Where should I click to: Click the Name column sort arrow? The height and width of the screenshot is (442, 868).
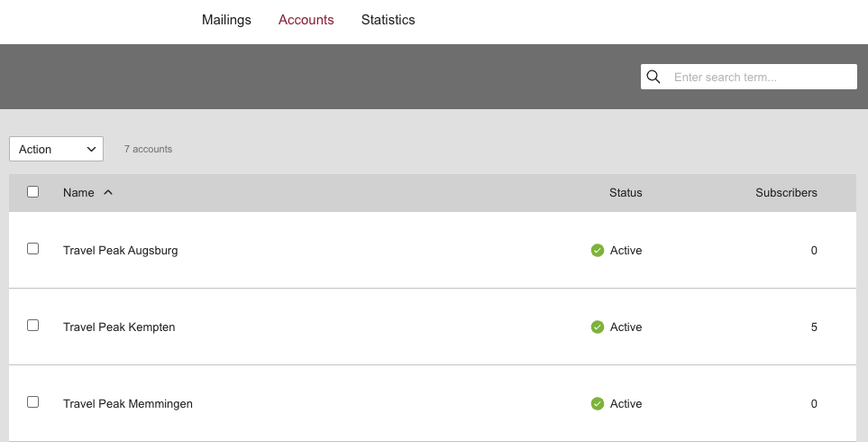click(x=108, y=192)
